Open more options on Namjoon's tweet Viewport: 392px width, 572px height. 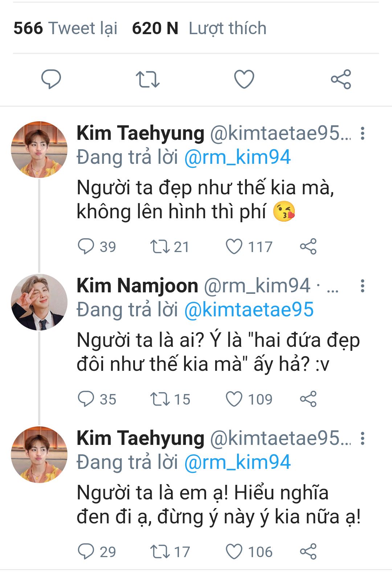coord(362,286)
